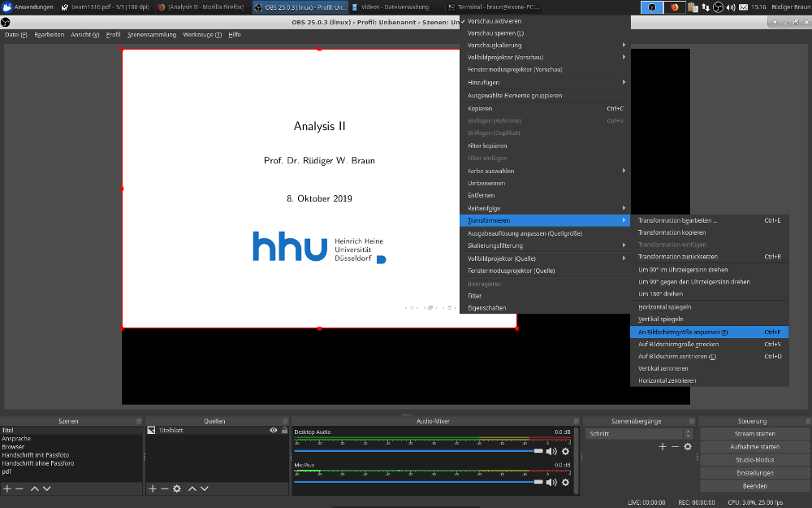Click the top-middle red resize handle of the preview
Image resolution: width=812 pixels, height=508 pixels.
tap(319, 50)
